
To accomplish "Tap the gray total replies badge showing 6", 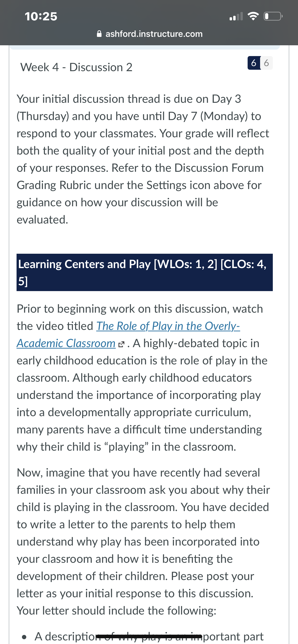I will [x=266, y=63].
